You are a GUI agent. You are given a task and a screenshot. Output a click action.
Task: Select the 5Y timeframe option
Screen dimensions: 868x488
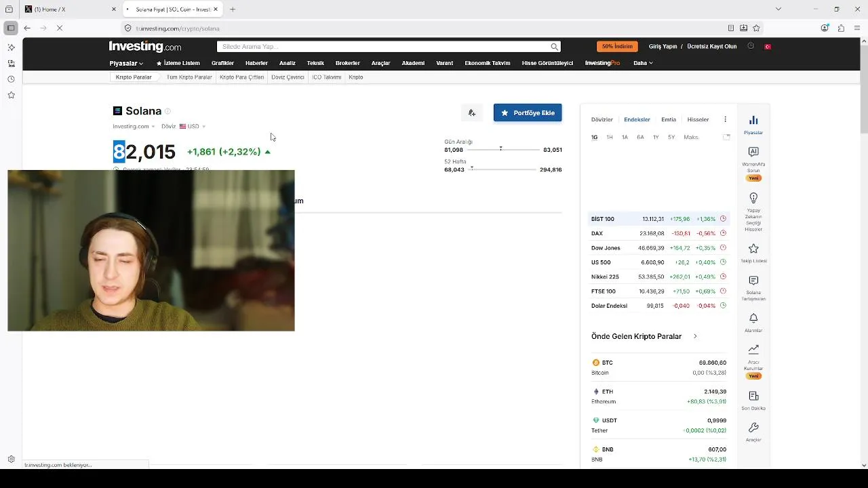[671, 137]
